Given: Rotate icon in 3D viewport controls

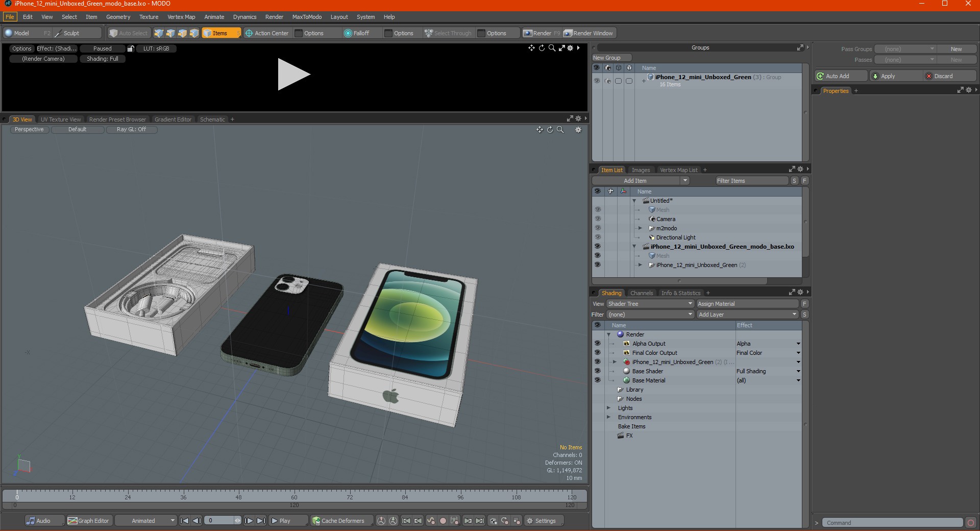Looking at the screenshot, I should click(550, 130).
